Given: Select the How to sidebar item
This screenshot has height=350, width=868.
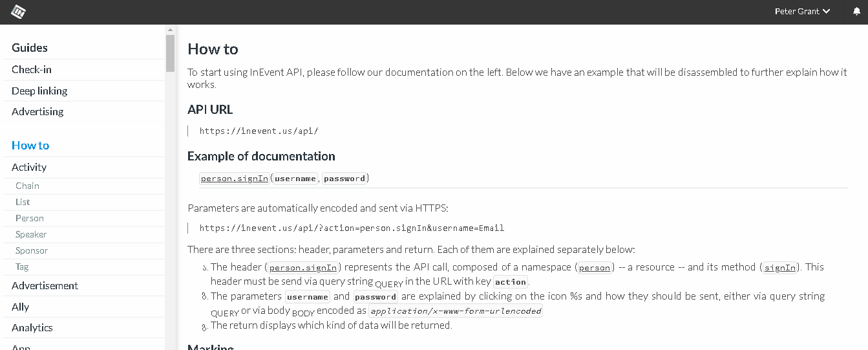Looking at the screenshot, I should pos(30,146).
